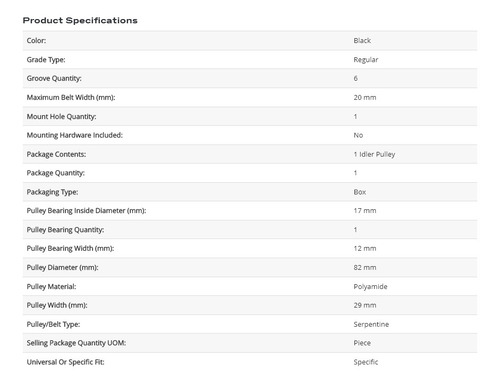Click the Black color value
Image resolution: width=500 pixels, height=384 pixels.
(x=362, y=41)
